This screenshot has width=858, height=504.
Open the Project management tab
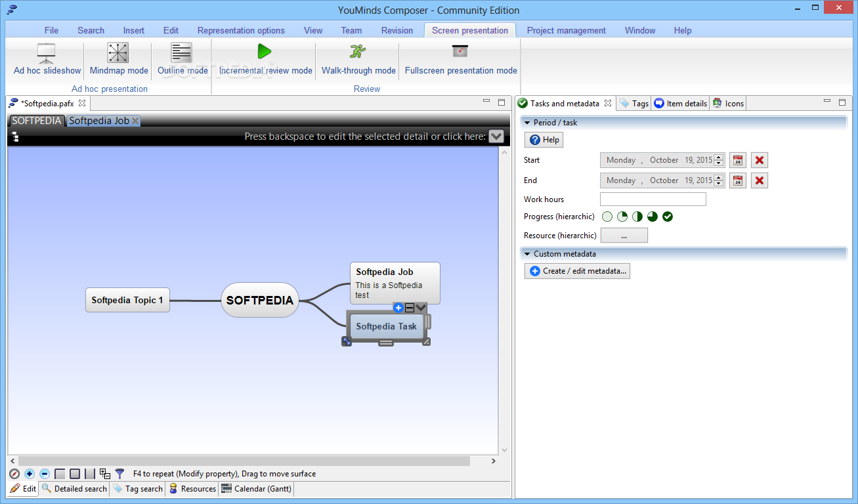coord(567,30)
